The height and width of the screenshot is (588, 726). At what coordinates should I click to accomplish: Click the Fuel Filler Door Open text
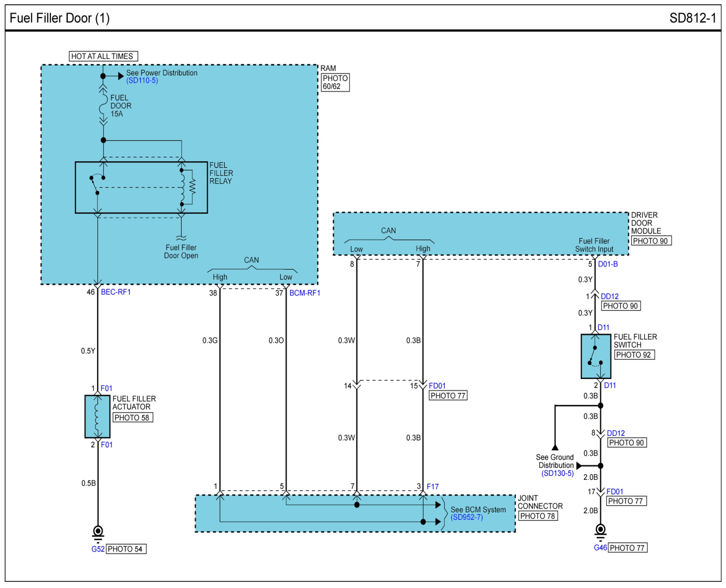tap(181, 252)
